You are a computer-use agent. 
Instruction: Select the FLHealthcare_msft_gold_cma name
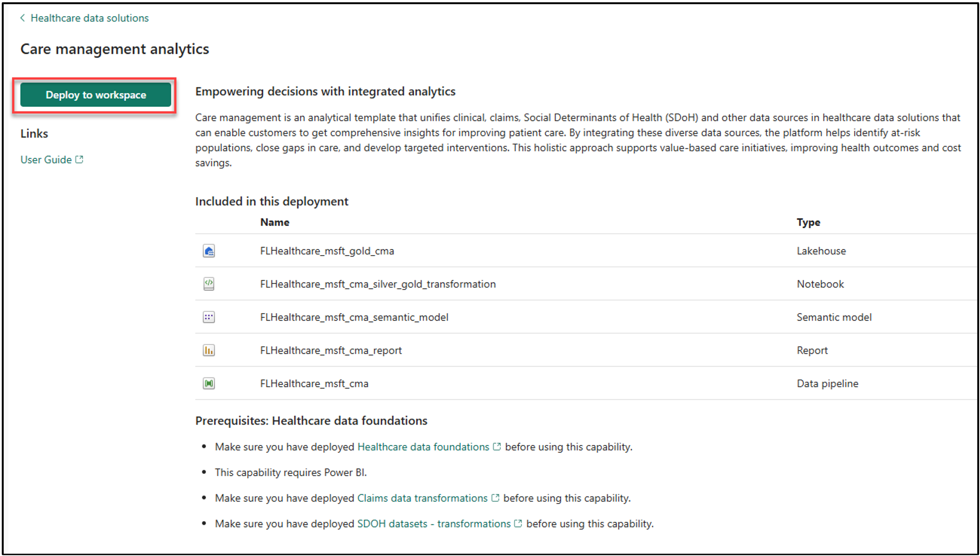tap(327, 251)
